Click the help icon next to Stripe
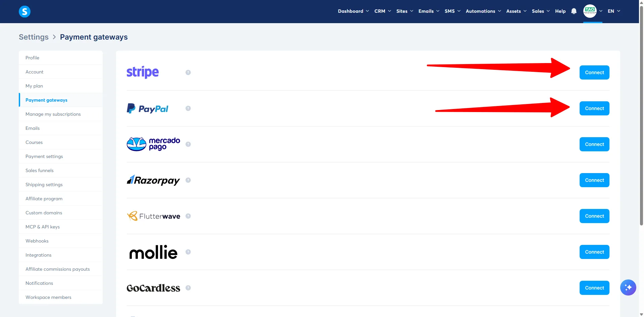This screenshot has height=317, width=644. click(x=188, y=72)
